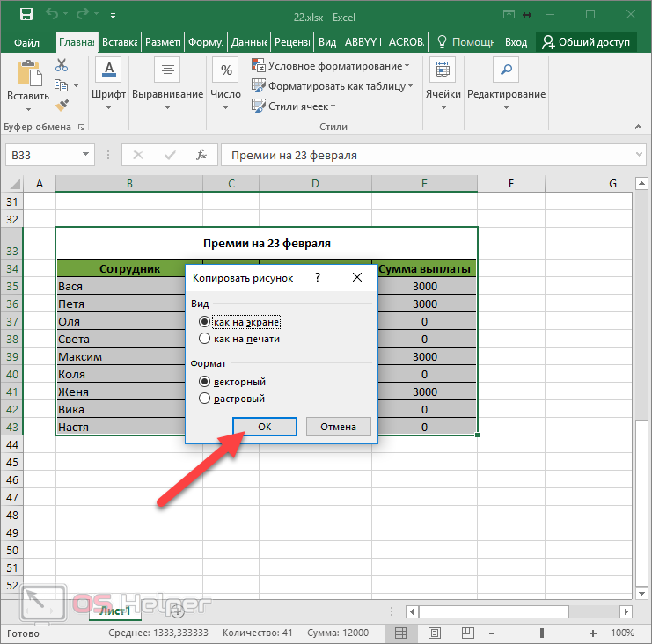Click the Format Painter brush icon
Viewport: 652px width, 644px height.
[x=62, y=106]
